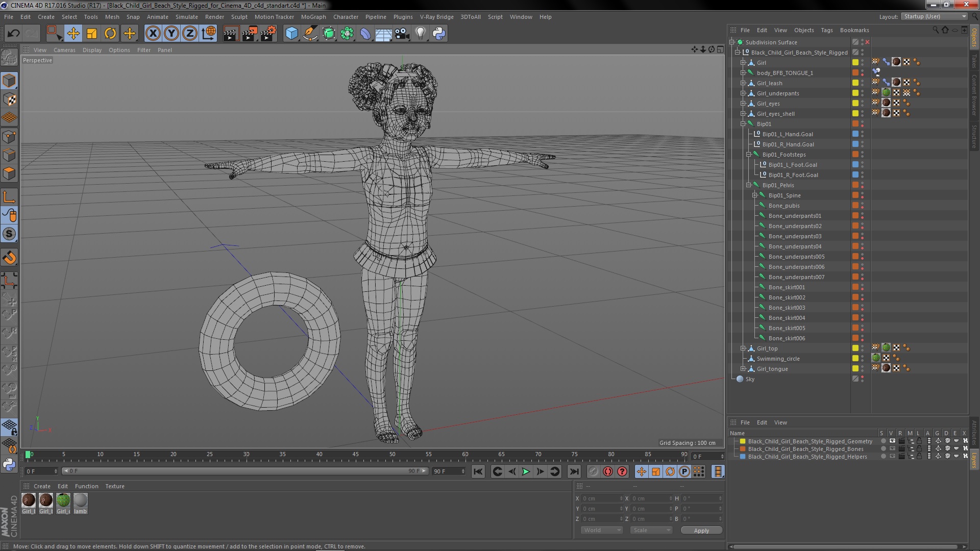The width and height of the screenshot is (980, 551).
Task: Click the Render View clapperboard icon
Action: [231, 34]
